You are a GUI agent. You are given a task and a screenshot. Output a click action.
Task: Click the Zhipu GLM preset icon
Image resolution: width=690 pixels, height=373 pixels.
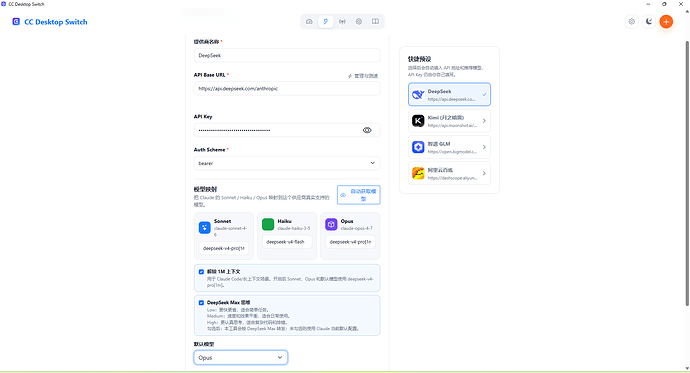[x=418, y=147]
